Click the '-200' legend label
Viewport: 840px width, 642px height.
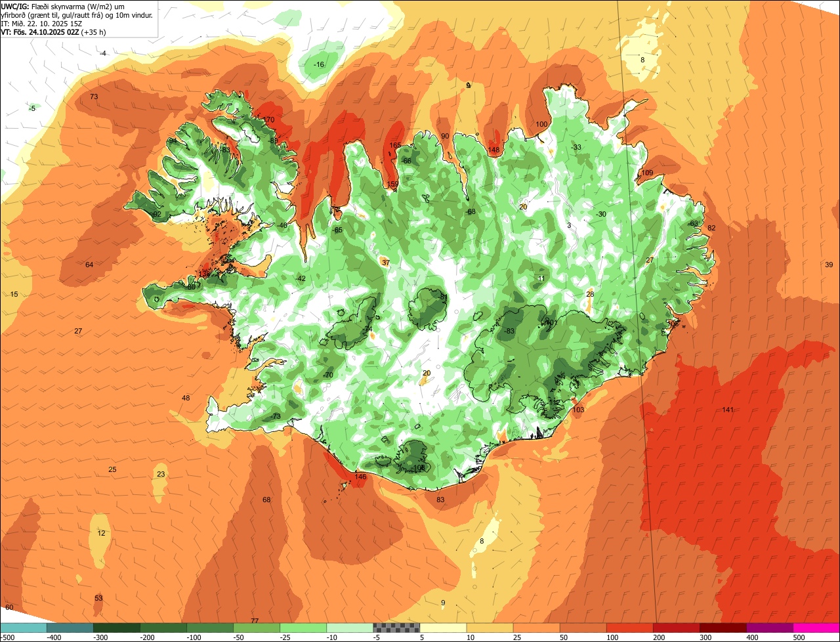148,637
